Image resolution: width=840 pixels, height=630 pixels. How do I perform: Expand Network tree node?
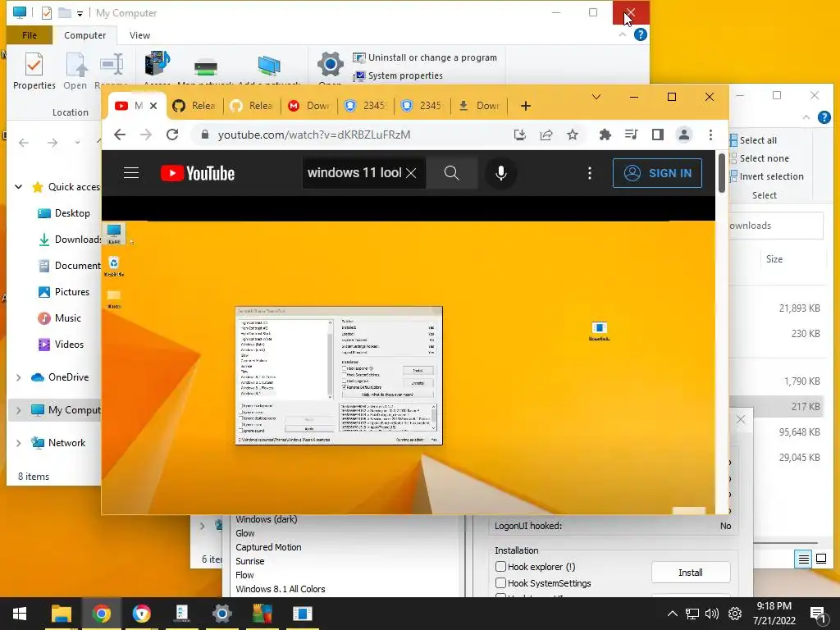pos(19,443)
